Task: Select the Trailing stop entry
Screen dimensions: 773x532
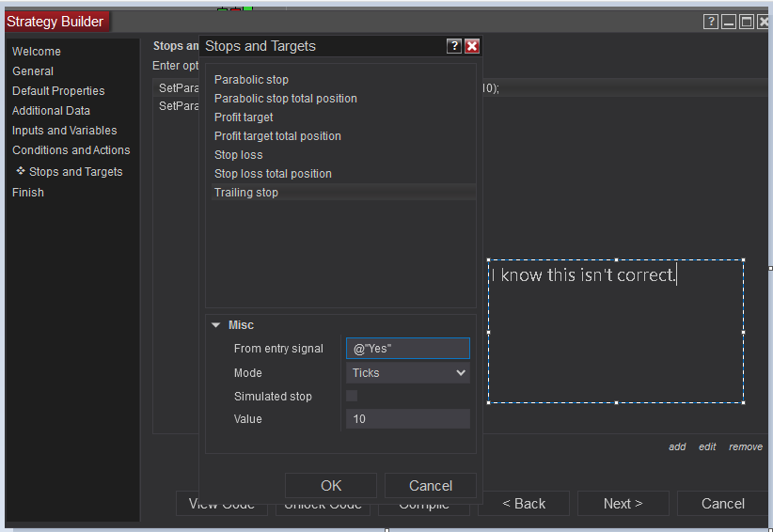Action: 246,193
